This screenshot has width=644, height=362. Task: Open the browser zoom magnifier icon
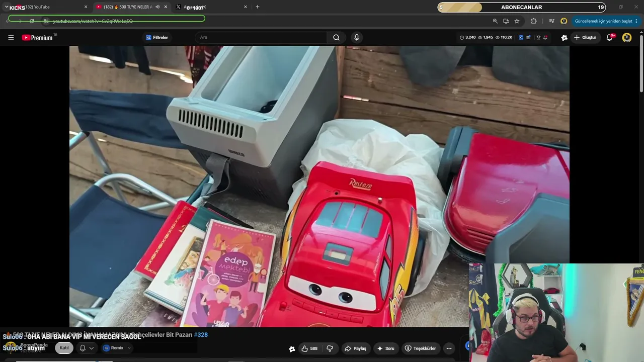point(495,21)
